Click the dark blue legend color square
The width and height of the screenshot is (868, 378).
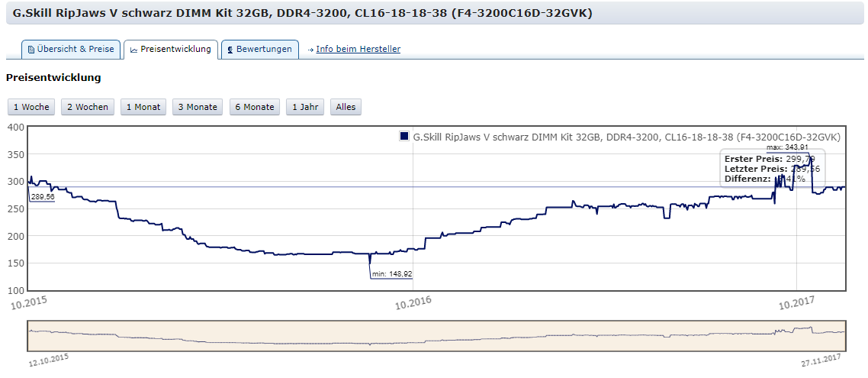point(404,137)
